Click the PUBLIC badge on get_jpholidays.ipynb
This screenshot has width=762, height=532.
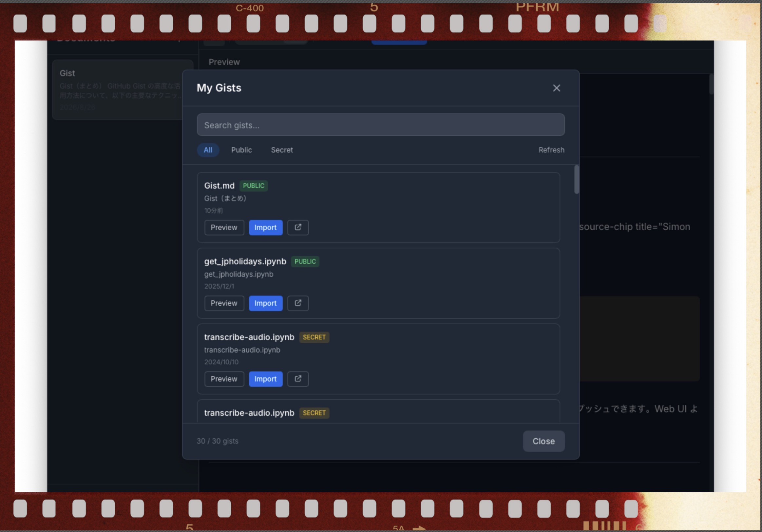(305, 261)
